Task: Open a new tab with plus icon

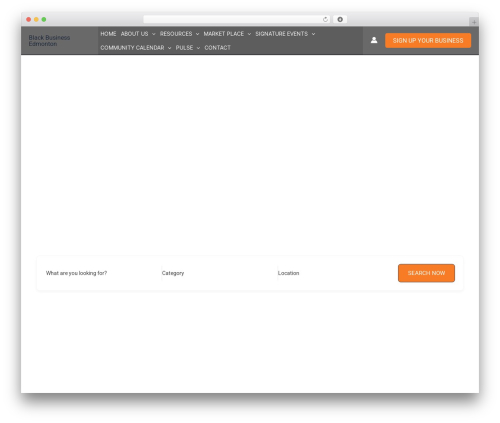Action: (474, 22)
